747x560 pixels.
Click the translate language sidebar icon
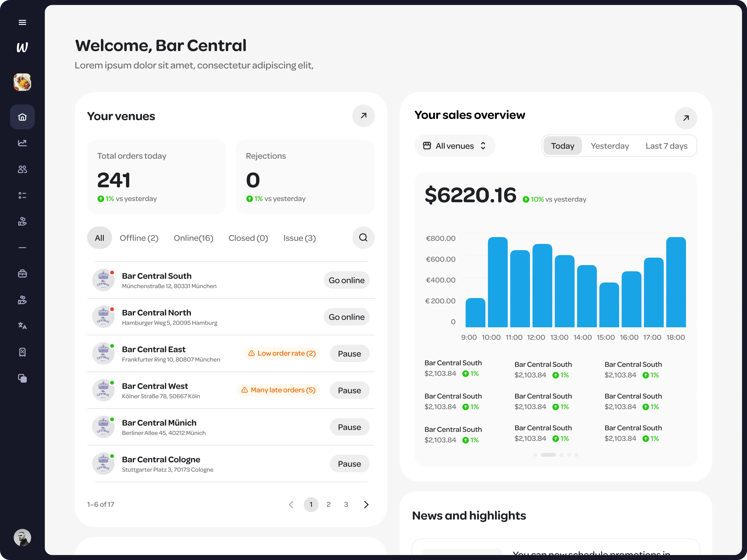22,326
